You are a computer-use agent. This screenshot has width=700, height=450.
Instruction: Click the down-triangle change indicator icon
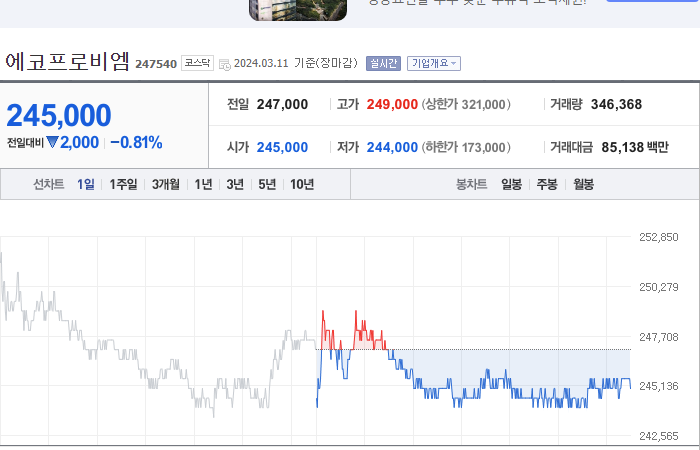coord(52,142)
